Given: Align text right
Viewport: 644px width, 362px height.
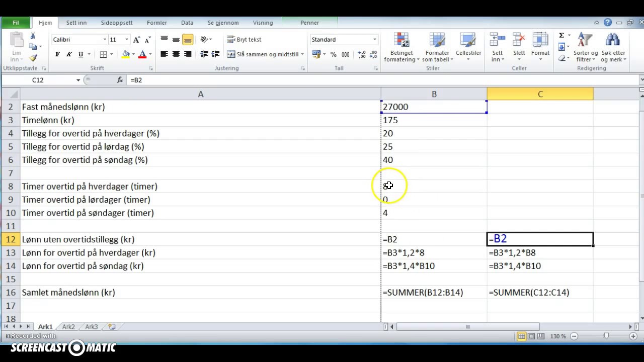Looking at the screenshot, I should pos(187,54).
